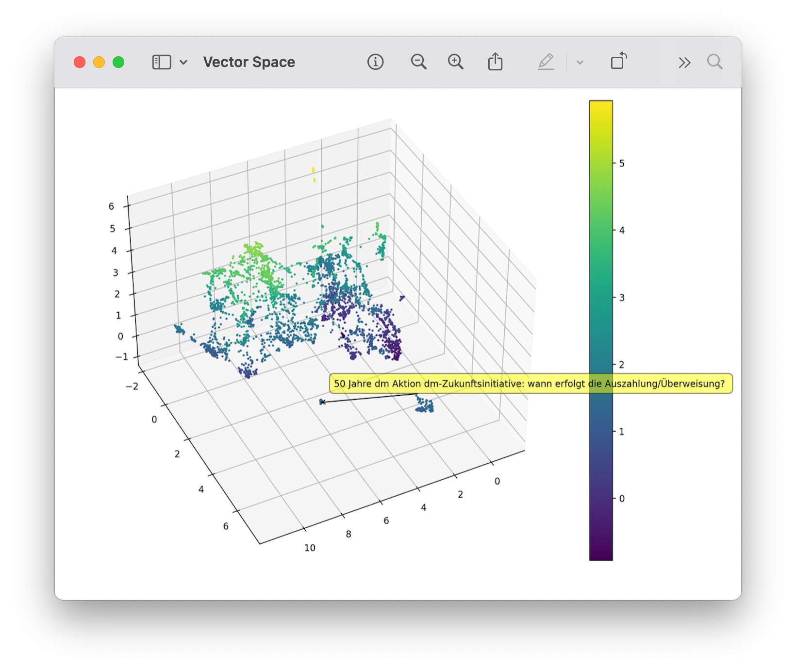Viewport: 796px width, 672px height.
Task: Open the sidebar view options chevron
Action: tap(183, 62)
